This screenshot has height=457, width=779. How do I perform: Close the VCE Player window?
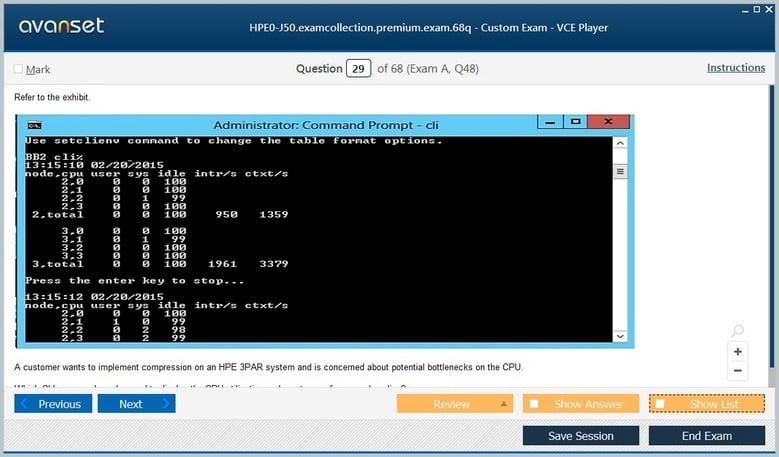click(x=769, y=9)
